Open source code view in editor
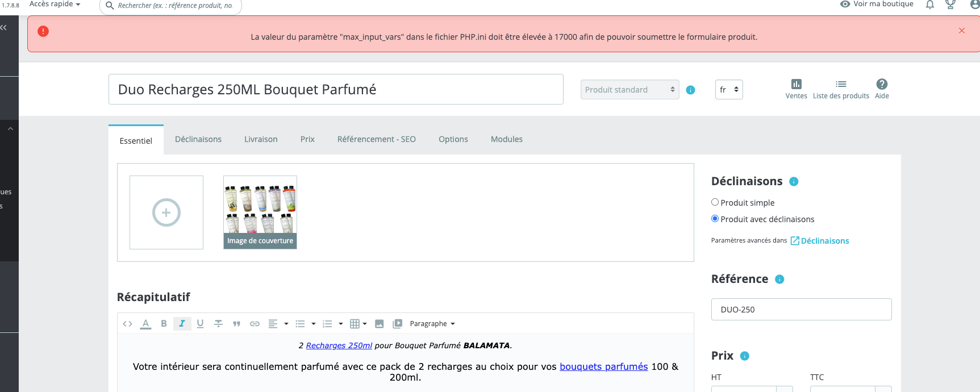 coord(128,324)
